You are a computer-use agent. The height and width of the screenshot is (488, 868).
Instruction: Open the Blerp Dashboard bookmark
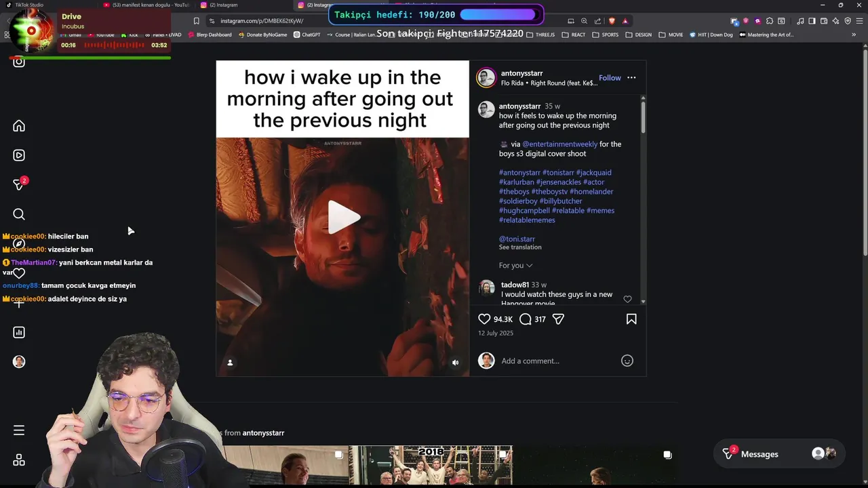point(210,35)
